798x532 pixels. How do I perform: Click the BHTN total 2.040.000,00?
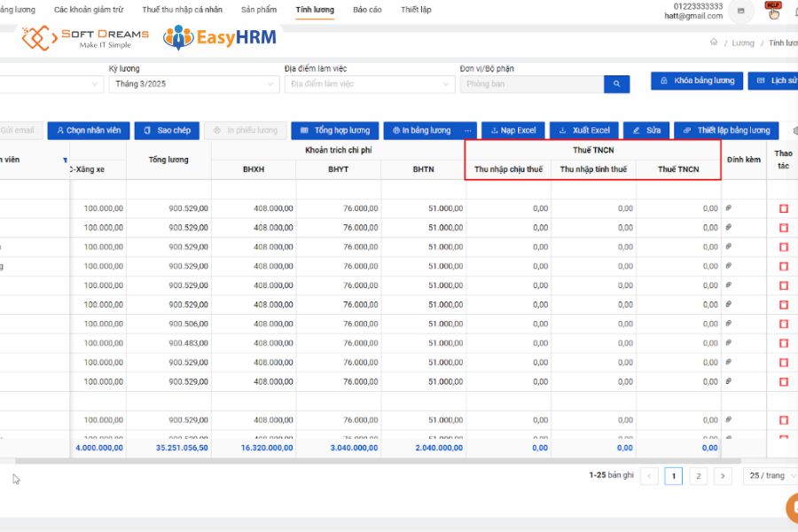[439, 448]
